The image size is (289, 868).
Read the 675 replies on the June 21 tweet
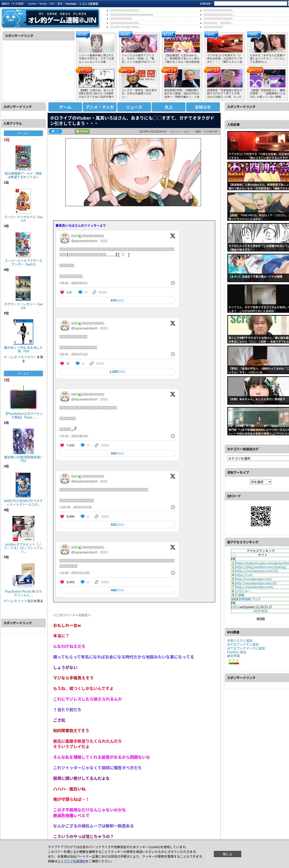point(117,300)
